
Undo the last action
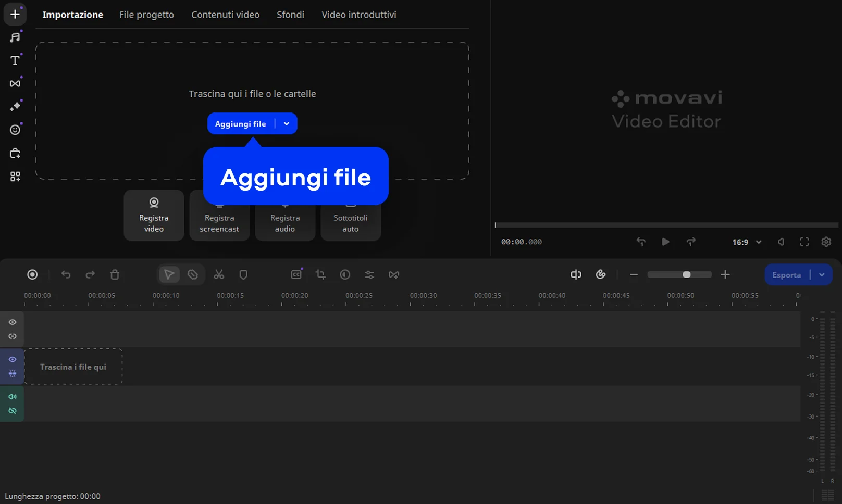[66, 274]
